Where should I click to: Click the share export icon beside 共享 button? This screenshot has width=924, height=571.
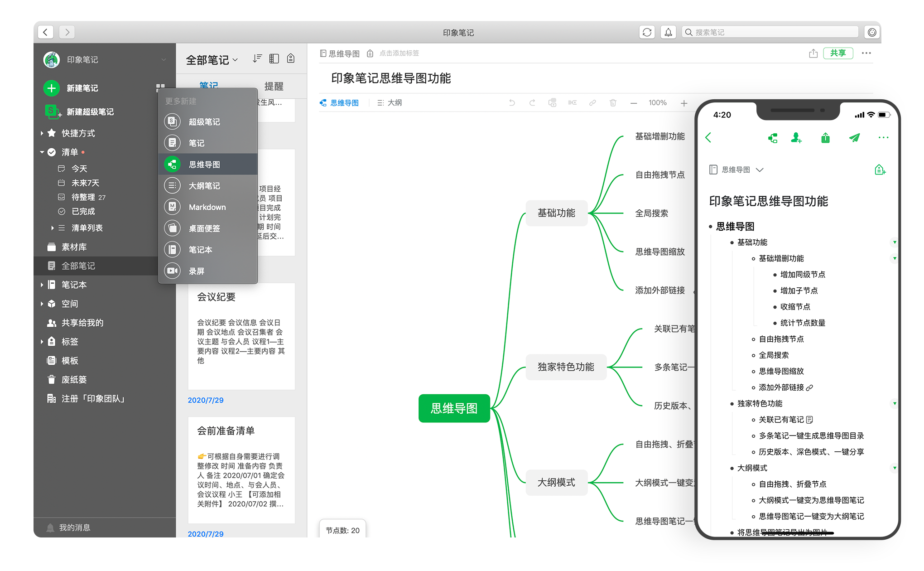[813, 53]
